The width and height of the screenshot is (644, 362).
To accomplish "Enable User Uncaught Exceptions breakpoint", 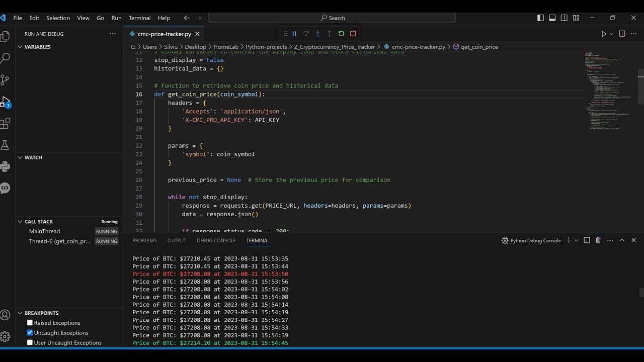I will 30,342.
